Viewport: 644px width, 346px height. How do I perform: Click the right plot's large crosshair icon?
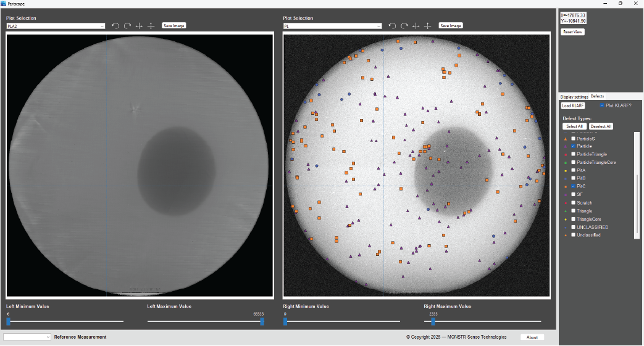tap(427, 26)
